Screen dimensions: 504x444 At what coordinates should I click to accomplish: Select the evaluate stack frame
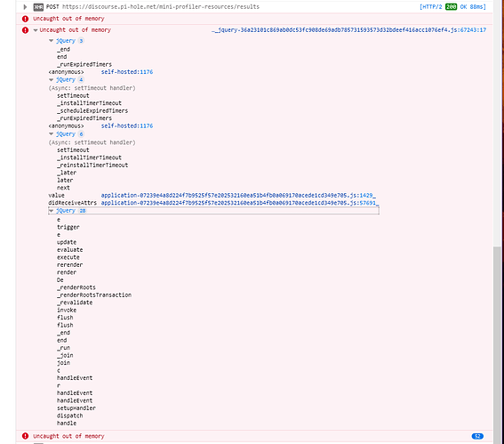pyautogui.click(x=69, y=250)
